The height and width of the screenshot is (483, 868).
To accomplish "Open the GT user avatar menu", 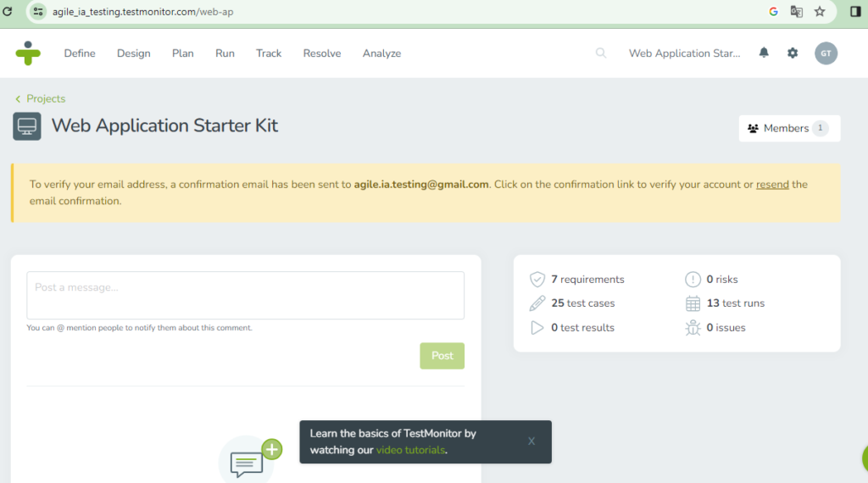I will [826, 53].
